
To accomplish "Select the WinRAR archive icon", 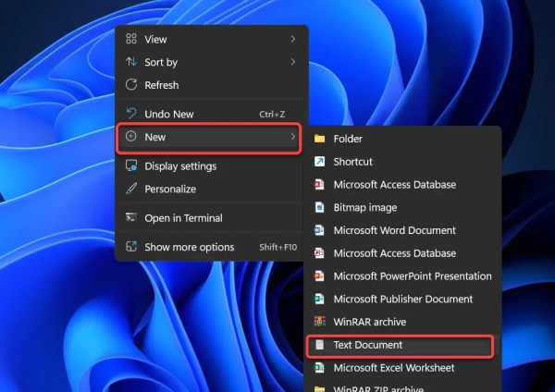I will click(x=319, y=322).
